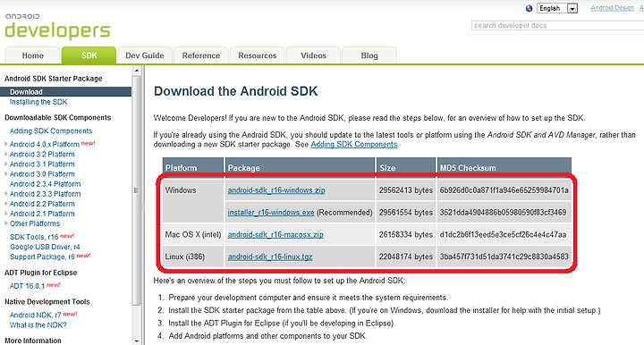Click the Android developers logo

tap(57, 27)
